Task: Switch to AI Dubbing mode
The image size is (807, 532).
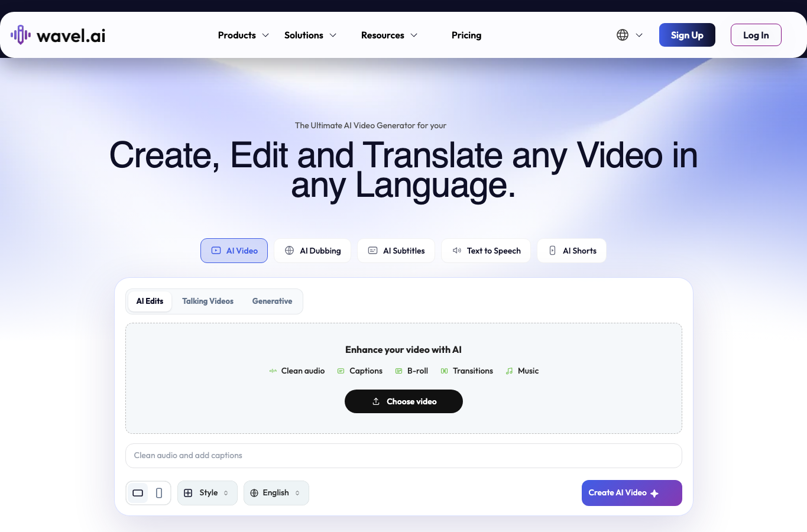Action: (312, 251)
